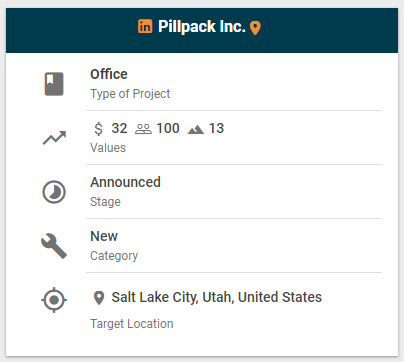Click the gray pin before Salt Lake City
The height and width of the screenshot is (362, 404).
click(99, 298)
